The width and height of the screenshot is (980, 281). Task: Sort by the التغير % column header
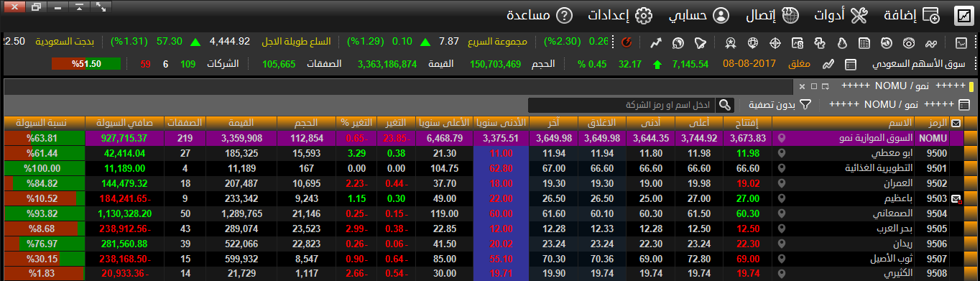tap(351, 123)
